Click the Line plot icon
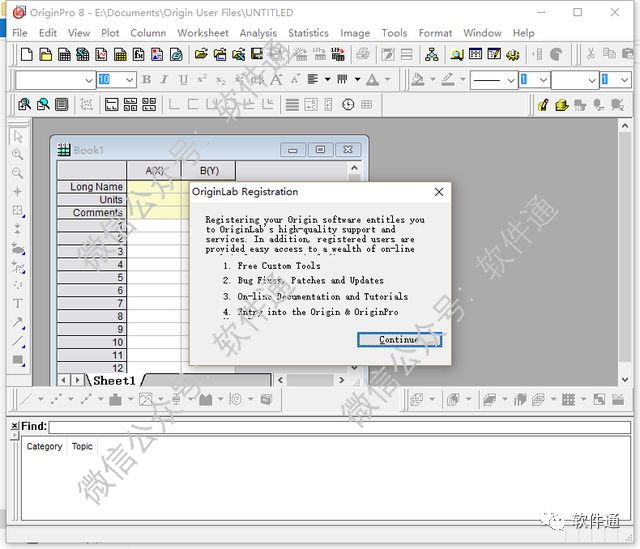 pyautogui.click(x=27, y=399)
